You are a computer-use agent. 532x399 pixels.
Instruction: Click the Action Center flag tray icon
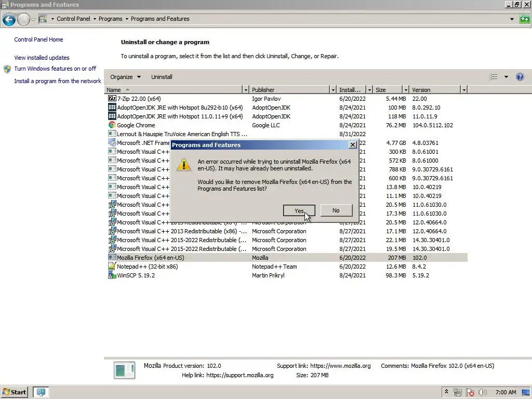(470, 393)
